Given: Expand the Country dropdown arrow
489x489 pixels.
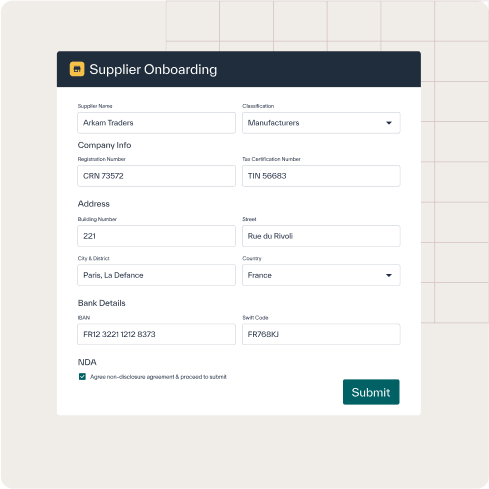Looking at the screenshot, I should tap(389, 275).
